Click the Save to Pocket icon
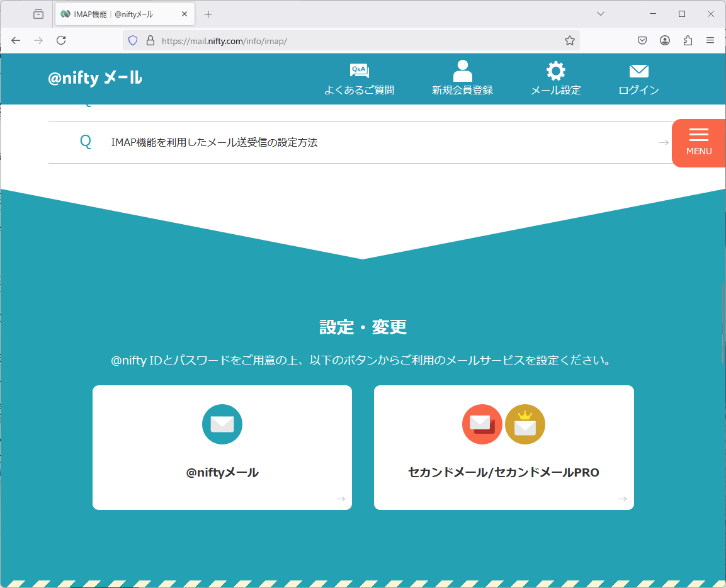 pyautogui.click(x=642, y=40)
